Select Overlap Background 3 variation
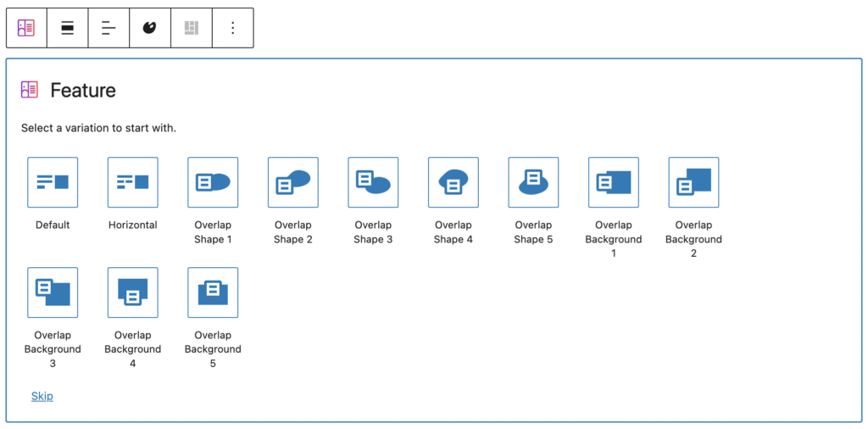The image size is (868, 429). pos(53,292)
